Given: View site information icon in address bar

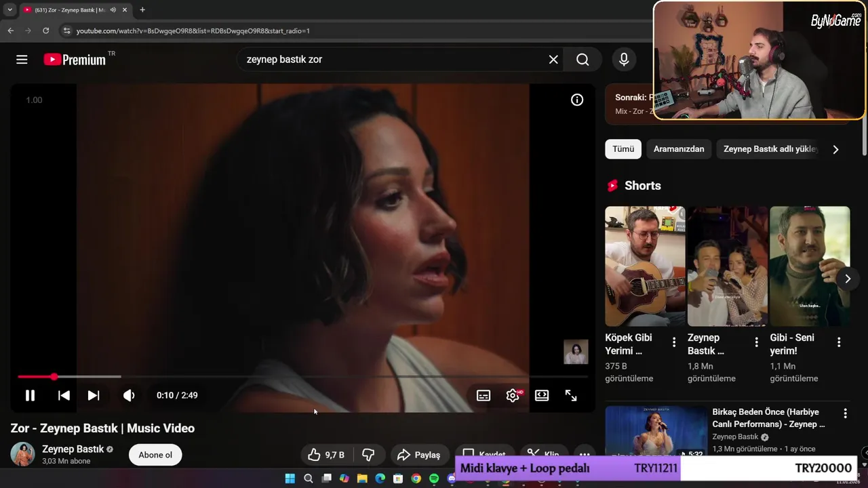Looking at the screenshot, I should coord(66,30).
